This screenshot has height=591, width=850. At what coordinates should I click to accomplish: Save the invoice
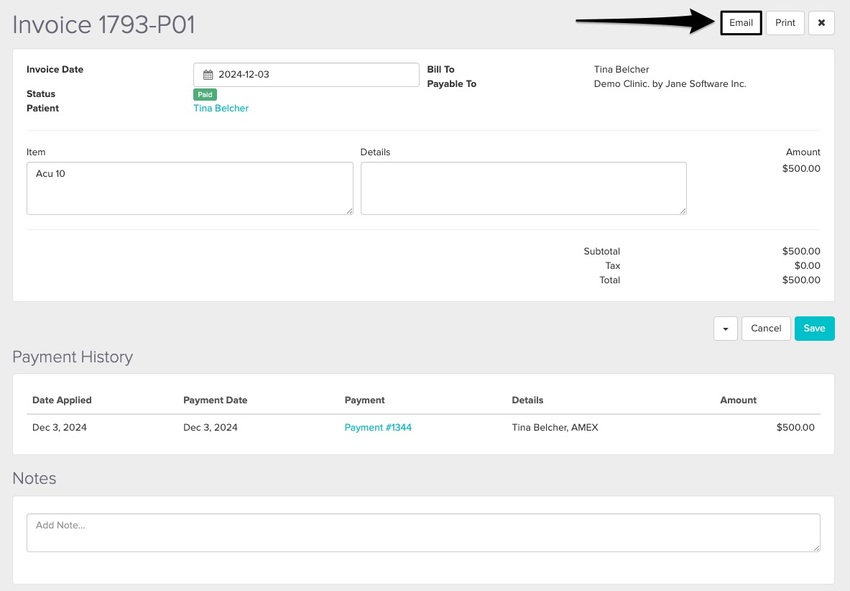[x=814, y=329]
